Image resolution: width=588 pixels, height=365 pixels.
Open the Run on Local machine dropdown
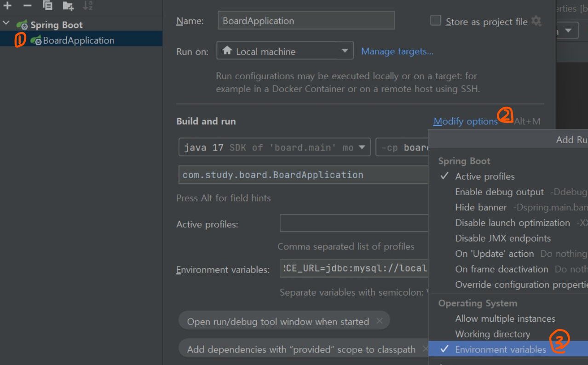(285, 51)
